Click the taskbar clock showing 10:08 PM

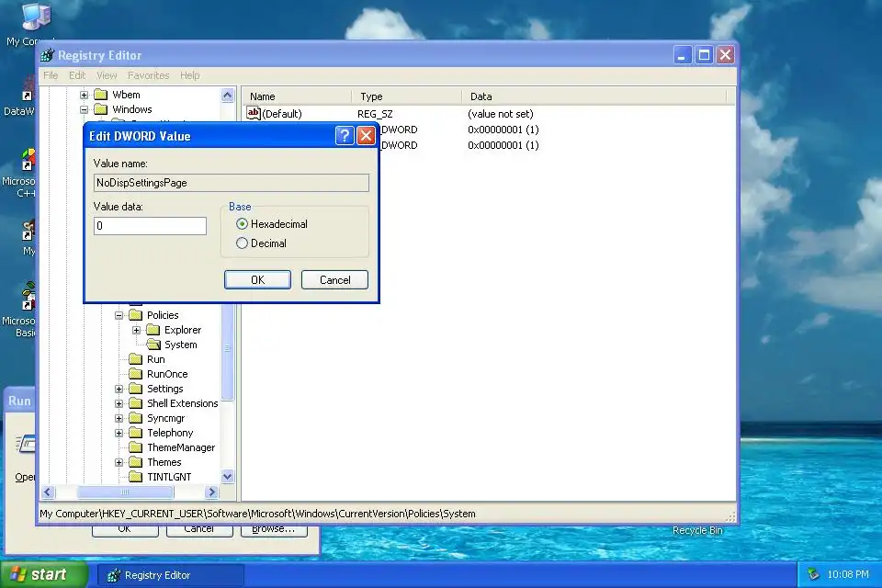[x=848, y=574]
